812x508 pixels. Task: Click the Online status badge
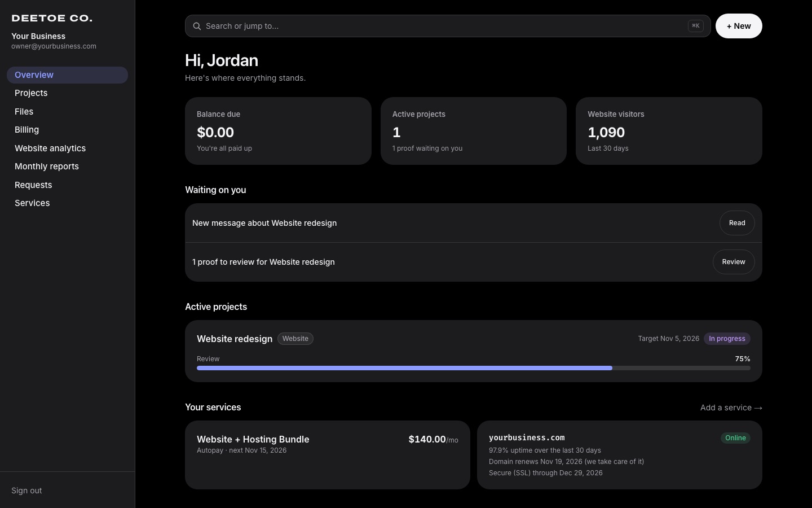click(x=735, y=438)
